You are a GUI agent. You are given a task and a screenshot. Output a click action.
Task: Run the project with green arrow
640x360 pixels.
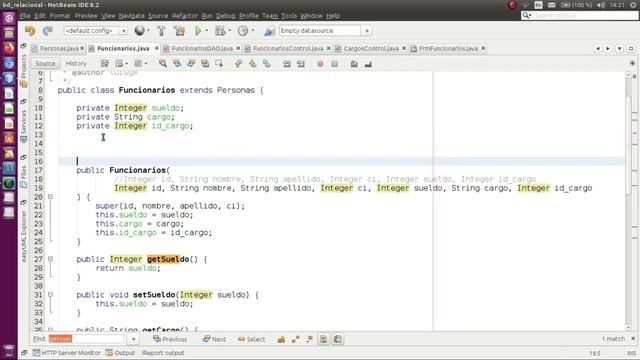[x=198, y=31]
